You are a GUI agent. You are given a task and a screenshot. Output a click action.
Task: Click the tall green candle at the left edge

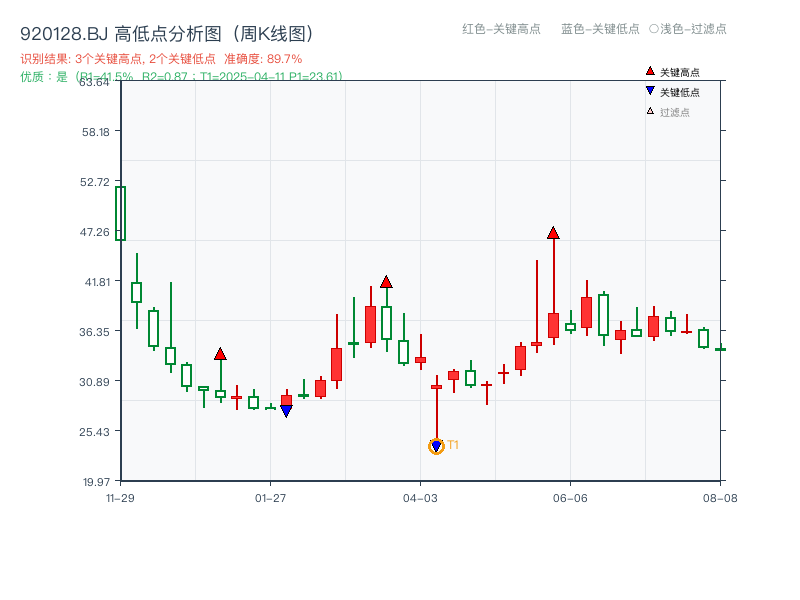[x=120, y=215]
